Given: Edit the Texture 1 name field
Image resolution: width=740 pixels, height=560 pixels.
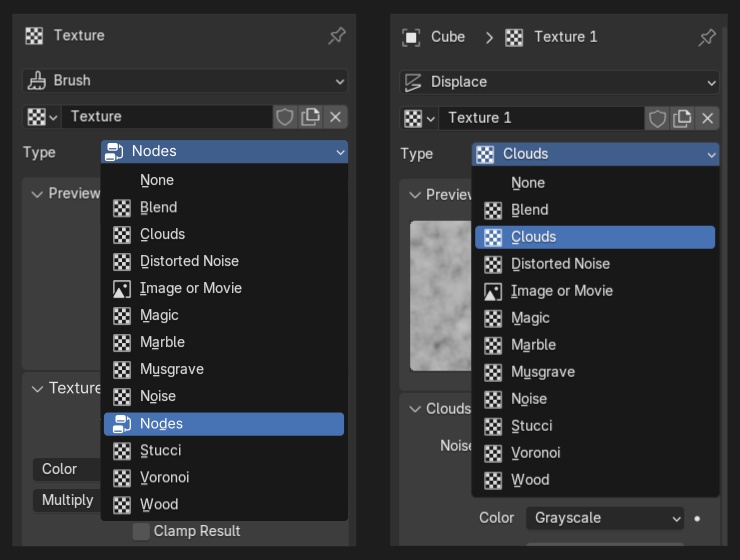Looking at the screenshot, I should pyautogui.click(x=542, y=118).
